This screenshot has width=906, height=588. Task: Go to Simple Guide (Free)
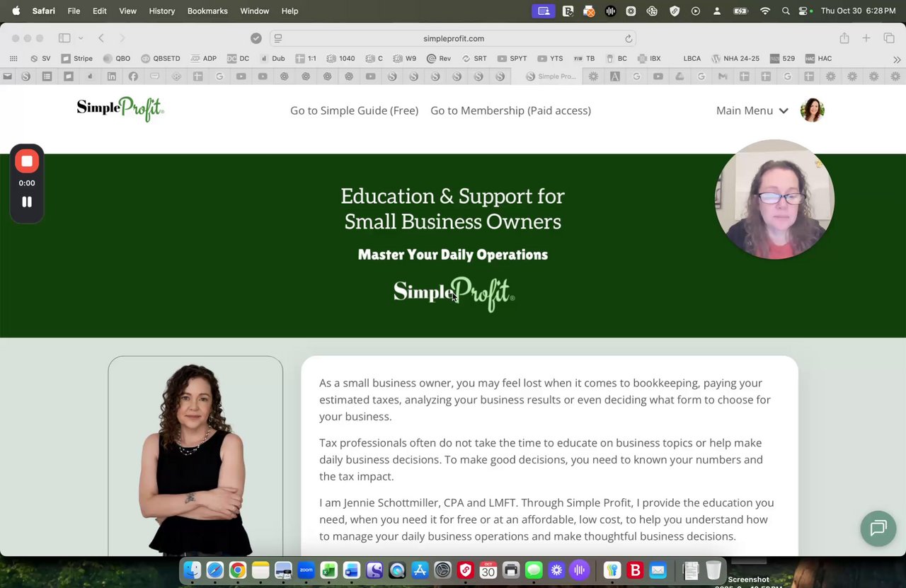tap(354, 110)
